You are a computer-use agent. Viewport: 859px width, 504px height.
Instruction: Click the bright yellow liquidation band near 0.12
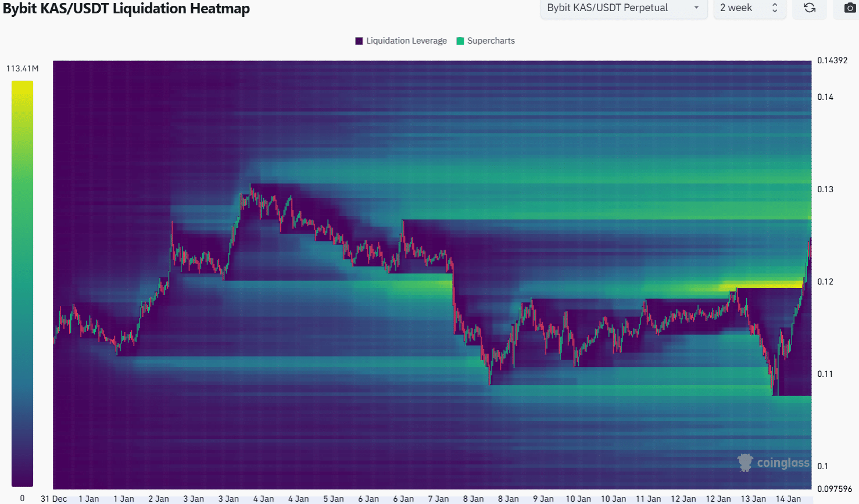pos(761,285)
